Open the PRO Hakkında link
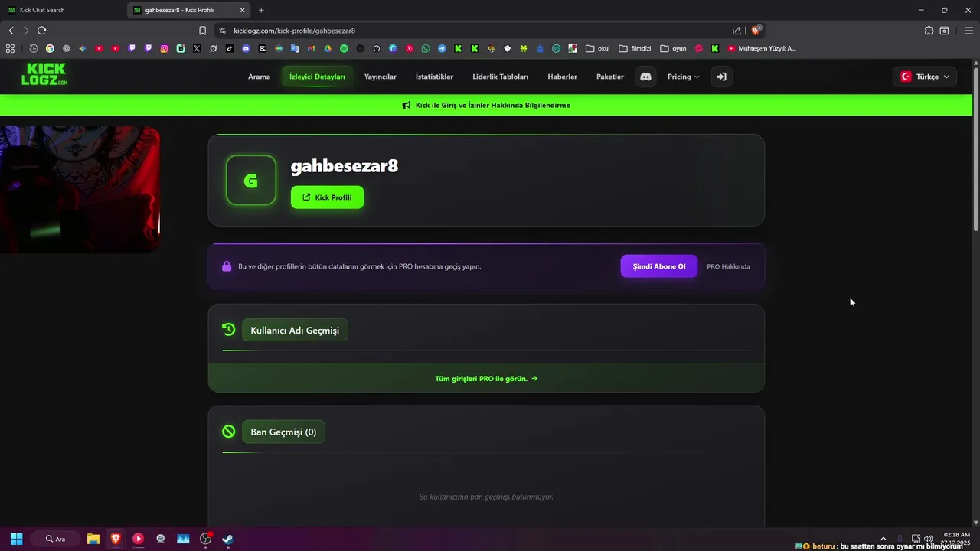Image resolution: width=980 pixels, height=551 pixels. [728, 266]
